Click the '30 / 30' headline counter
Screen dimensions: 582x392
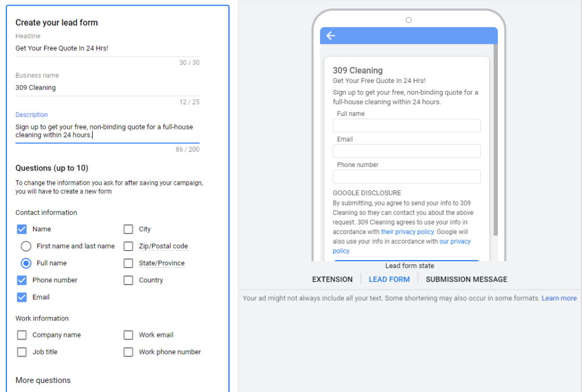click(189, 62)
